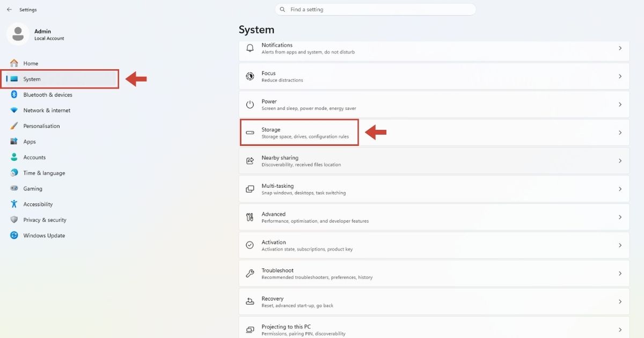Click the Network & internet wifi icon
This screenshot has width=644, height=338.
(x=14, y=110)
